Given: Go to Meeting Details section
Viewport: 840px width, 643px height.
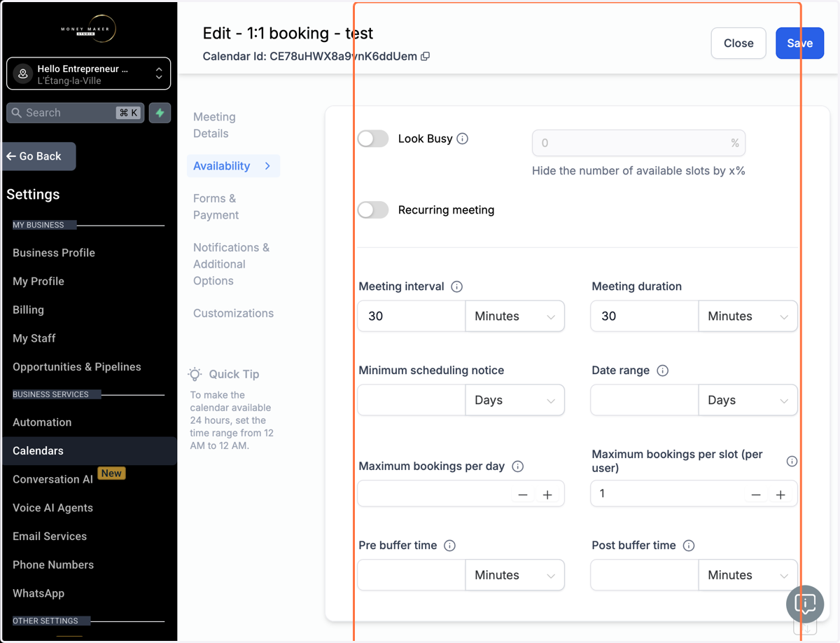Looking at the screenshot, I should pos(214,125).
